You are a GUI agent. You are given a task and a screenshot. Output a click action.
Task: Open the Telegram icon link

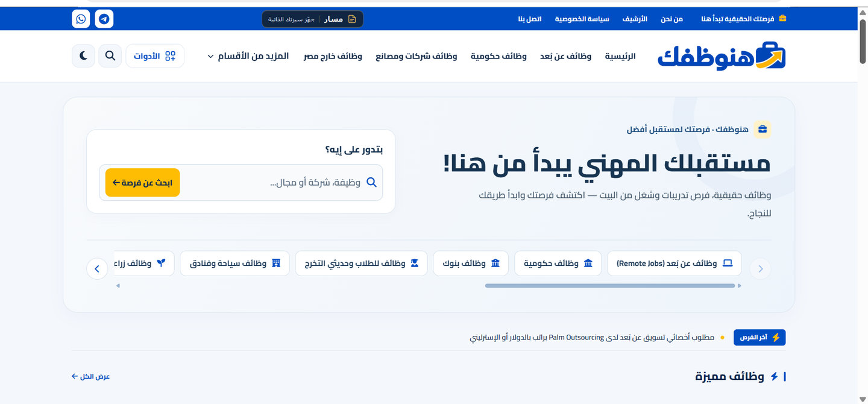104,19
